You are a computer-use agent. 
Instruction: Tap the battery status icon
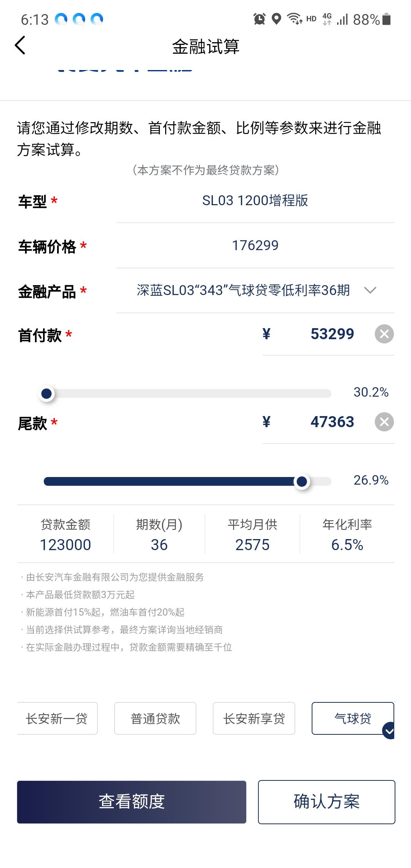pyautogui.click(x=386, y=19)
